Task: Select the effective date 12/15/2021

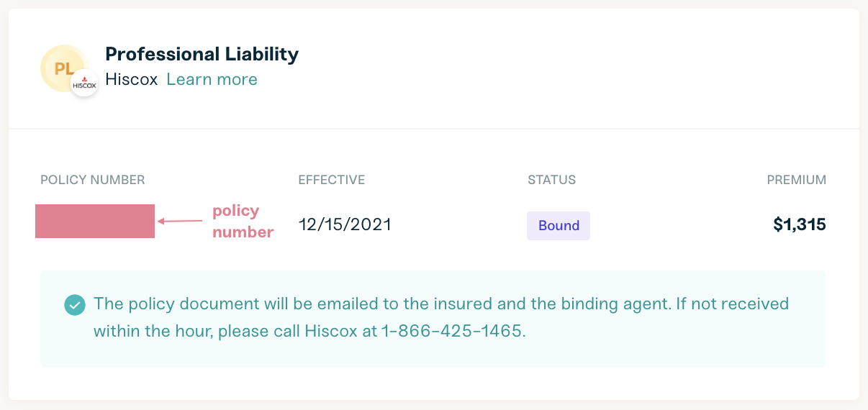Action: pyautogui.click(x=345, y=225)
